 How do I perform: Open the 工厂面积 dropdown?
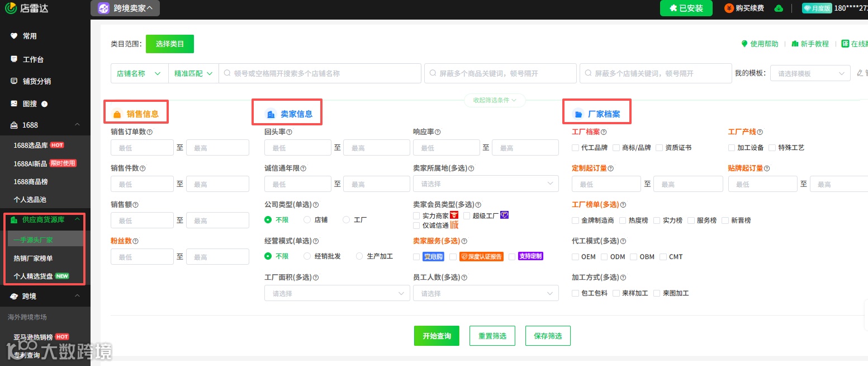(x=337, y=293)
